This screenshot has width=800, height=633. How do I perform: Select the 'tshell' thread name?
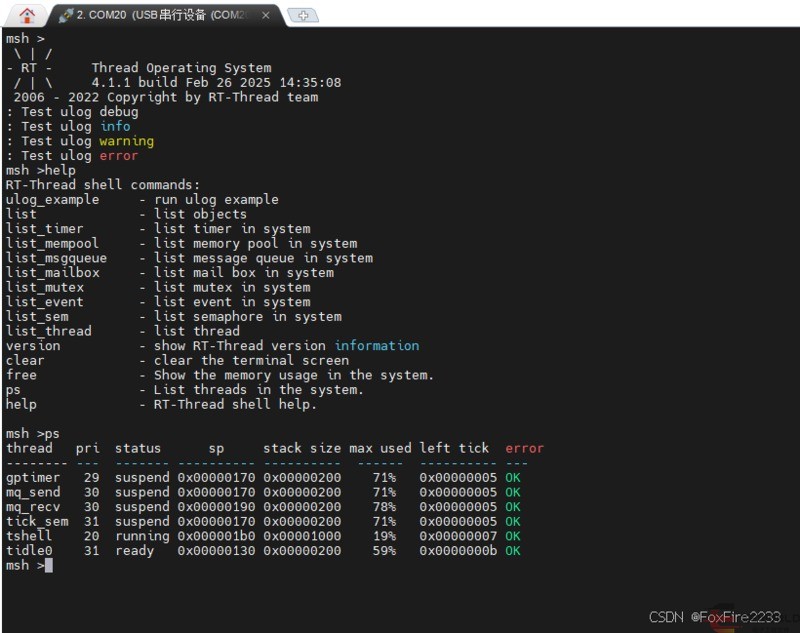[29, 536]
